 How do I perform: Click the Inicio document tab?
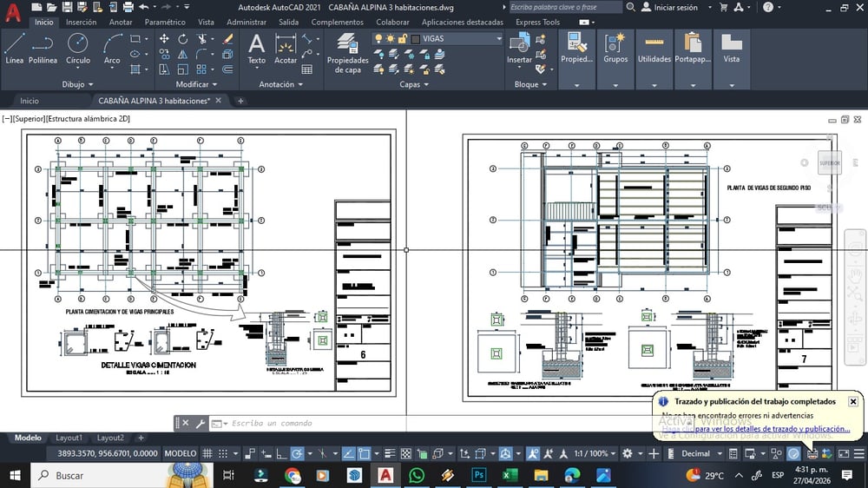[30, 101]
